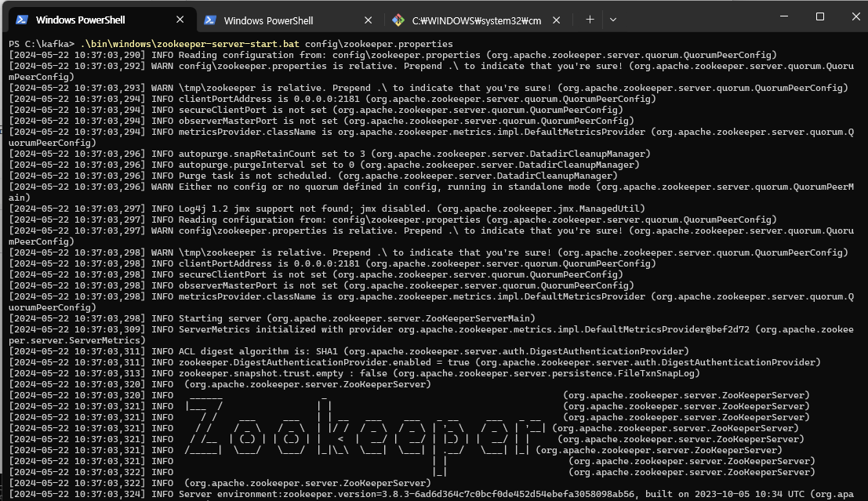This screenshot has width=868, height=501.
Task: Minimize the terminal window
Action: pyautogui.click(x=784, y=16)
